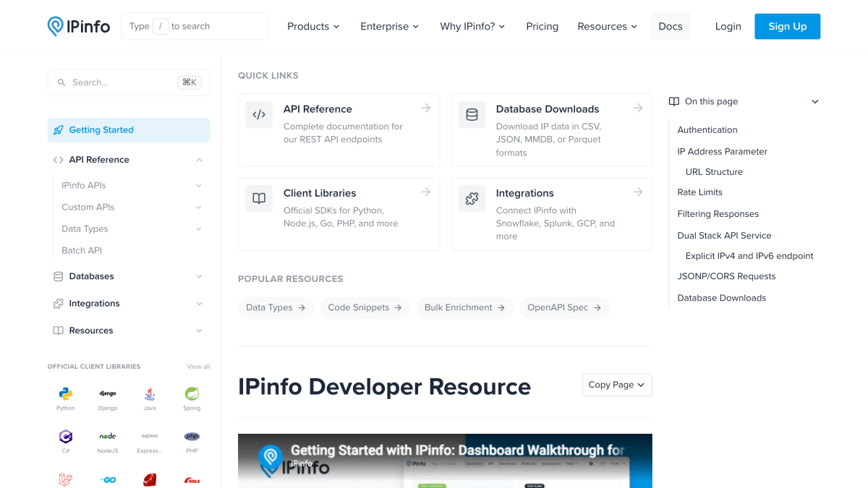Click the API Reference code-bracket card icon
This screenshot has height=488, width=868.
pos(259,114)
